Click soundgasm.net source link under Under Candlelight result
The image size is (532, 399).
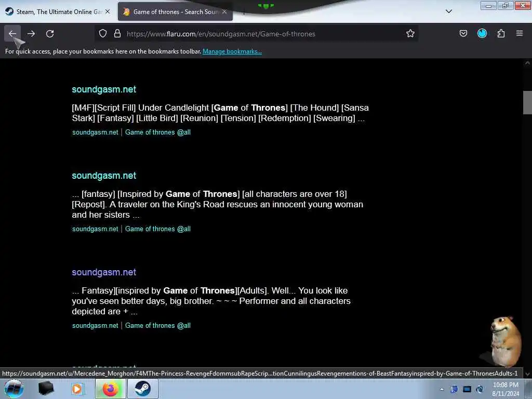(95, 132)
